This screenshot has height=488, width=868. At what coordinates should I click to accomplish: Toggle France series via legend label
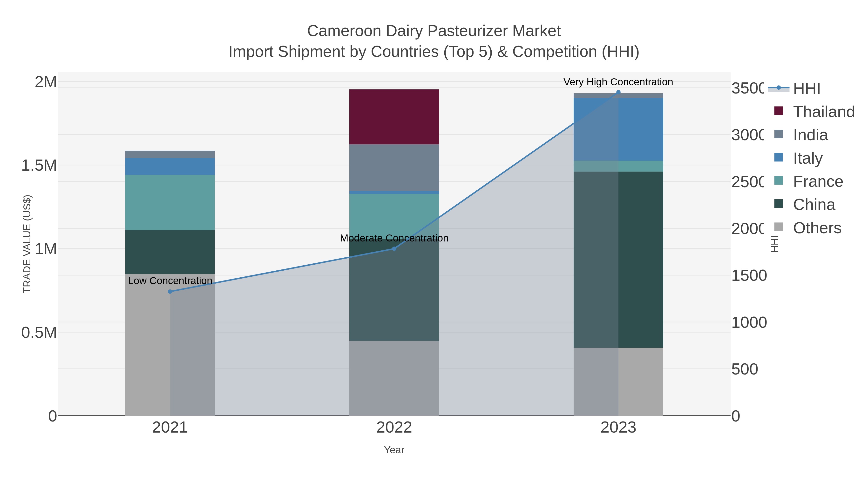(x=818, y=181)
